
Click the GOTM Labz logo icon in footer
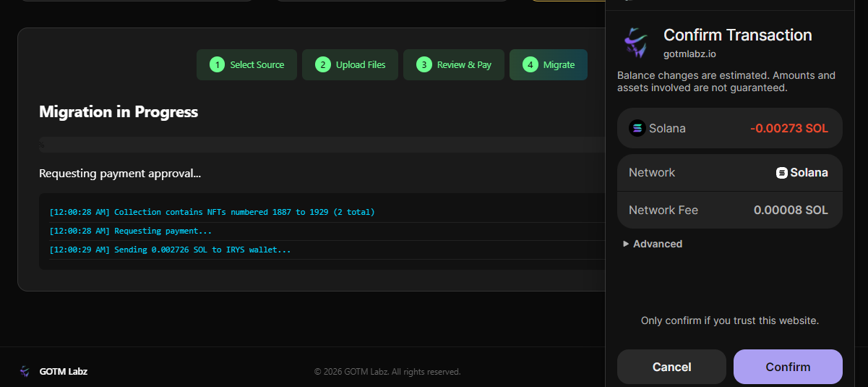tap(25, 371)
